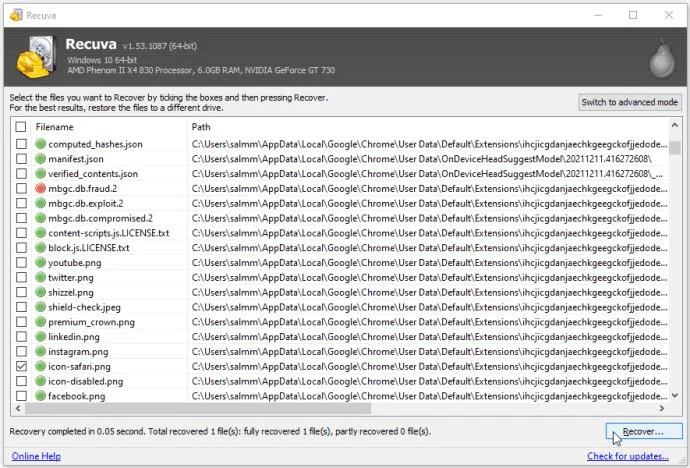Image resolution: width=690 pixels, height=468 pixels.
Task: Click green status dot for shield-check.jpeg
Action: pyautogui.click(x=40, y=307)
